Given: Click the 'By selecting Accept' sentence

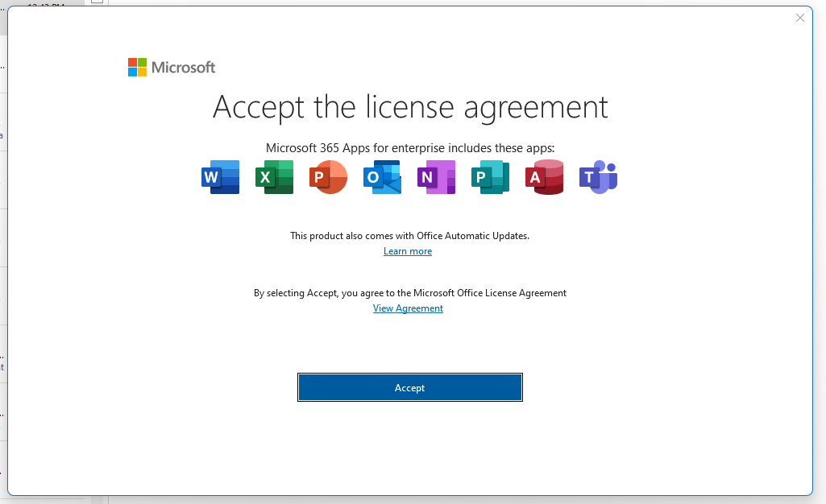Looking at the screenshot, I should click(410, 293).
